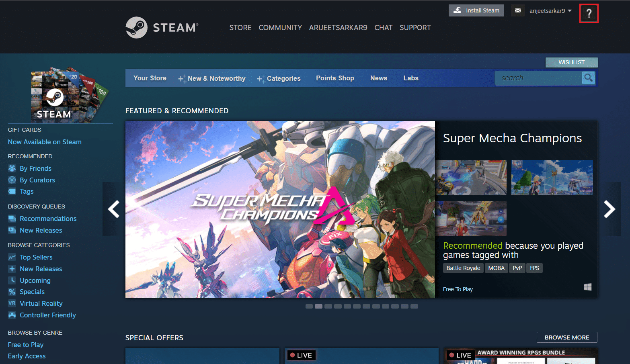This screenshot has width=630, height=364.
Task: Select the Specials percent icon
Action: point(12,292)
